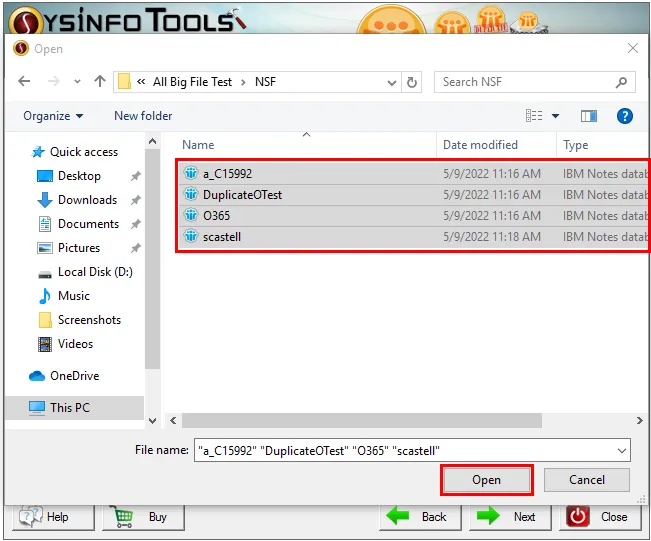Change the view layout icon
This screenshot has width=651, height=541.
pyautogui.click(x=534, y=116)
